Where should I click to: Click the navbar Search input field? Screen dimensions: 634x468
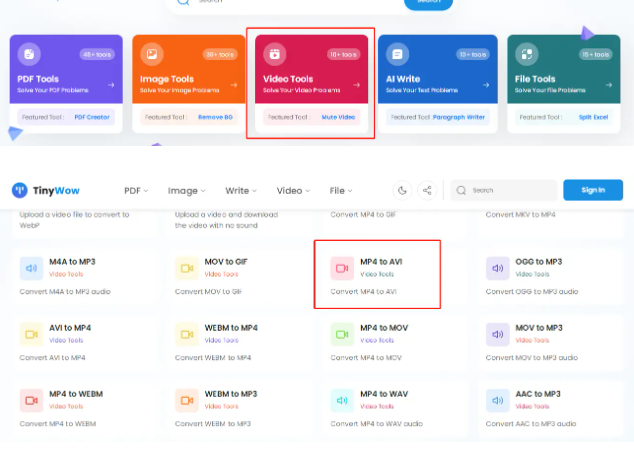(x=504, y=190)
